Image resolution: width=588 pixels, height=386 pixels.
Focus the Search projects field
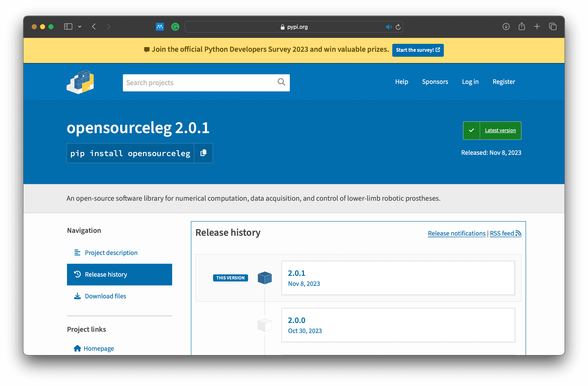coord(206,83)
